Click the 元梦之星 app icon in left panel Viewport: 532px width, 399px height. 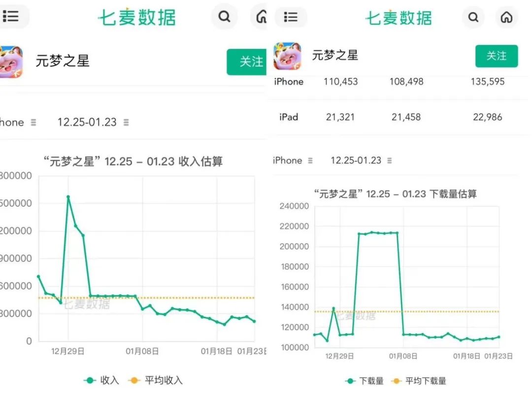pyautogui.click(x=10, y=62)
